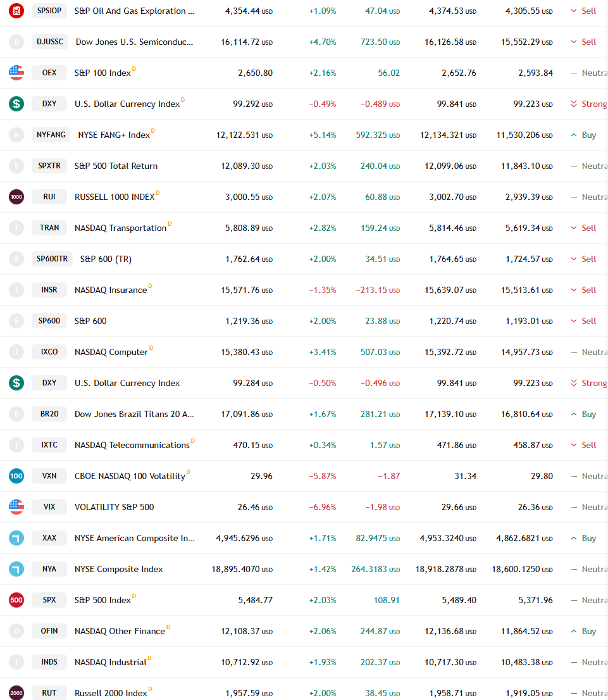Click the VIX ticker badge
The image size is (608, 700).
pos(49,507)
